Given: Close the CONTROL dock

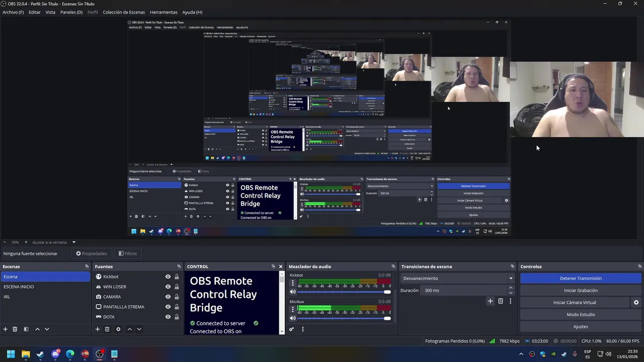Looking at the screenshot, I should tap(281, 266).
